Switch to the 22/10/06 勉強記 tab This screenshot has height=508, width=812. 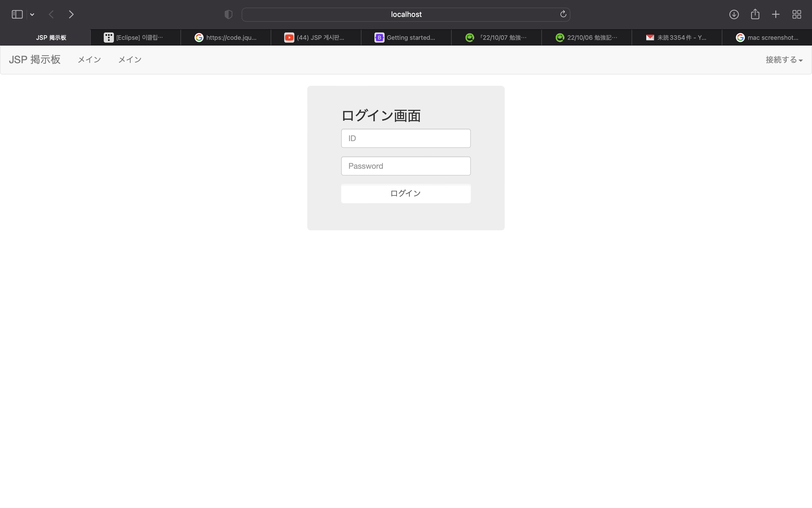tap(587, 38)
